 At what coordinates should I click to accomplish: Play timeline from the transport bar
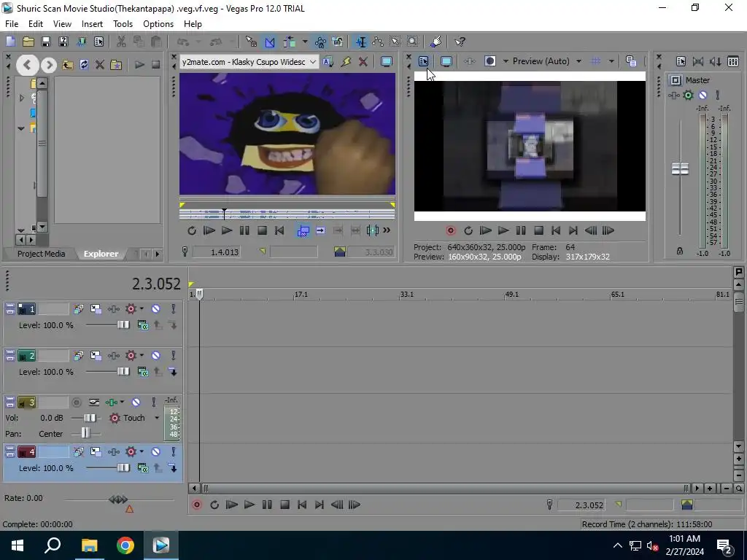click(x=249, y=505)
